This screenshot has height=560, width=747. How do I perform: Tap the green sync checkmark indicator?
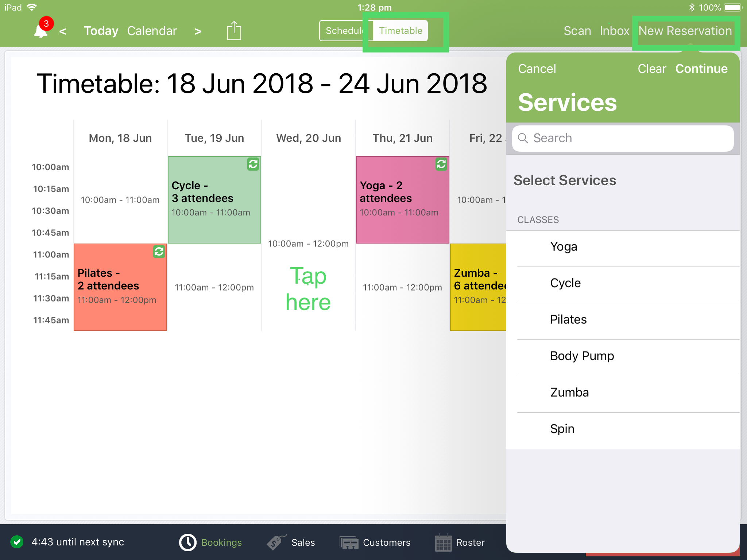click(x=16, y=542)
